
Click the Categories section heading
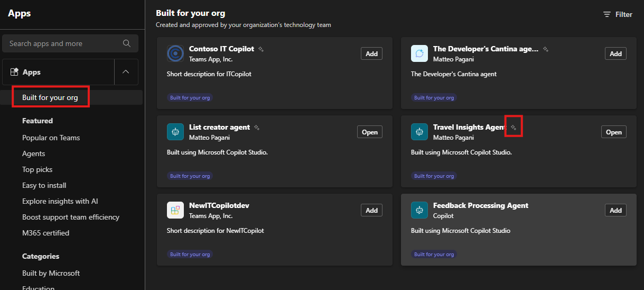pos(41,256)
